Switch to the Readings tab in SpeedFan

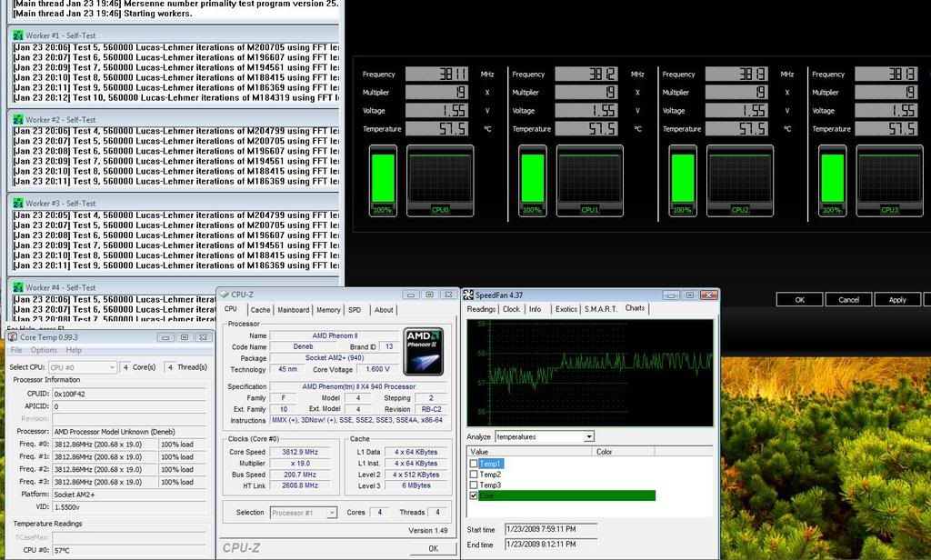[x=481, y=309]
